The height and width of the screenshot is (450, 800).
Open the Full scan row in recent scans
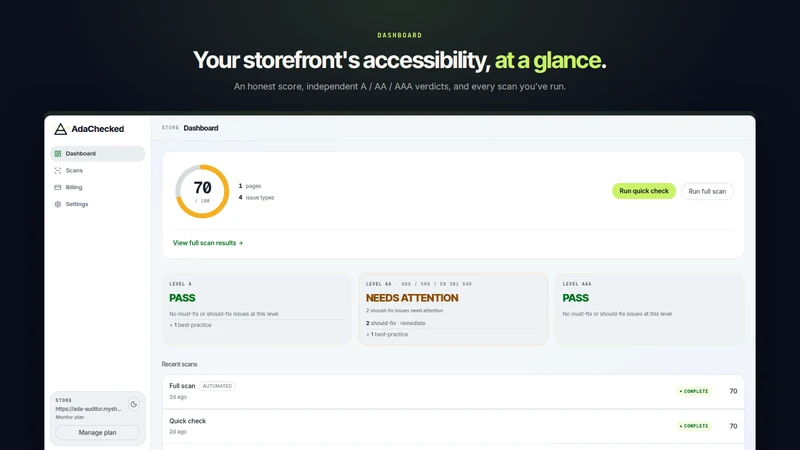(x=453, y=391)
